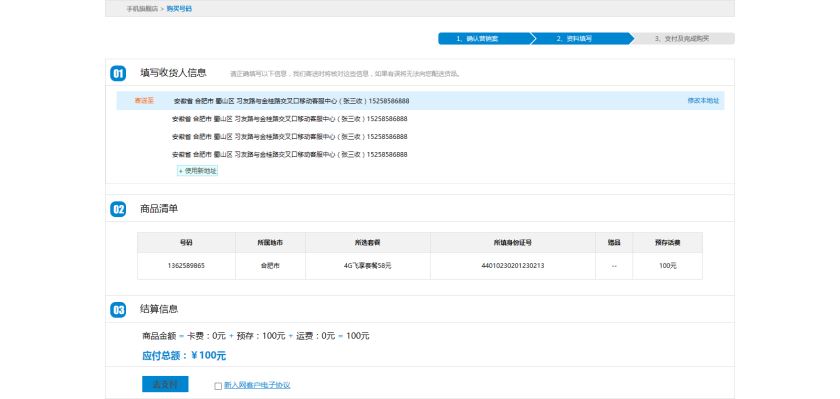
Task: Click the 预存话费 column header
Action: pos(668,243)
